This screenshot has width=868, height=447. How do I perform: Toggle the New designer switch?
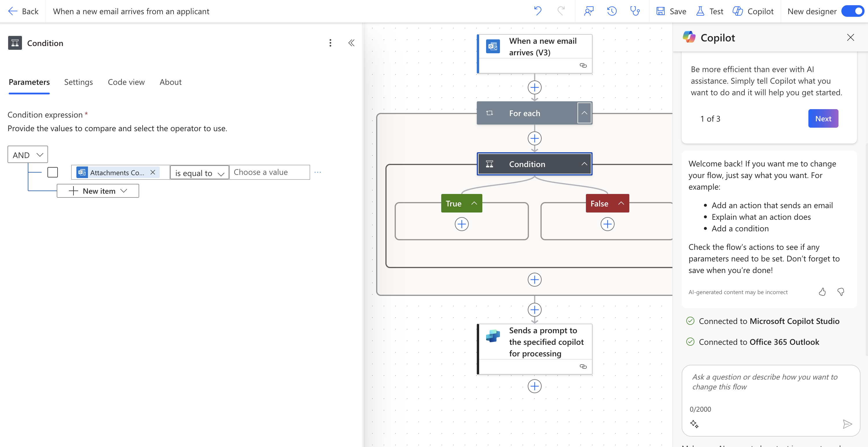point(852,11)
